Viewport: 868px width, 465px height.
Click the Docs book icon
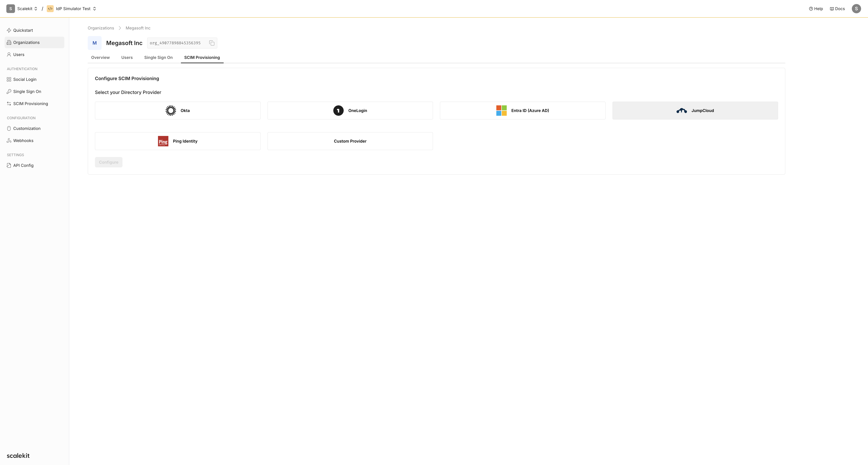[x=832, y=9]
